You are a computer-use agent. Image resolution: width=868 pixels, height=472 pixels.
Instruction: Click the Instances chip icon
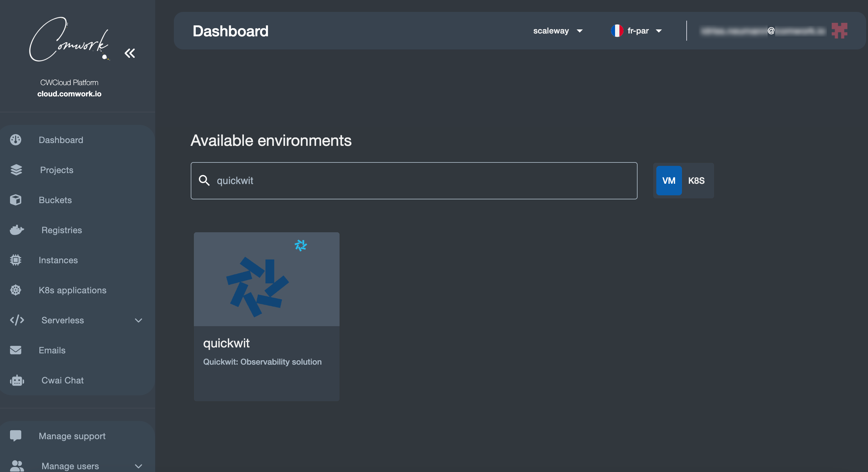coord(16,260)
